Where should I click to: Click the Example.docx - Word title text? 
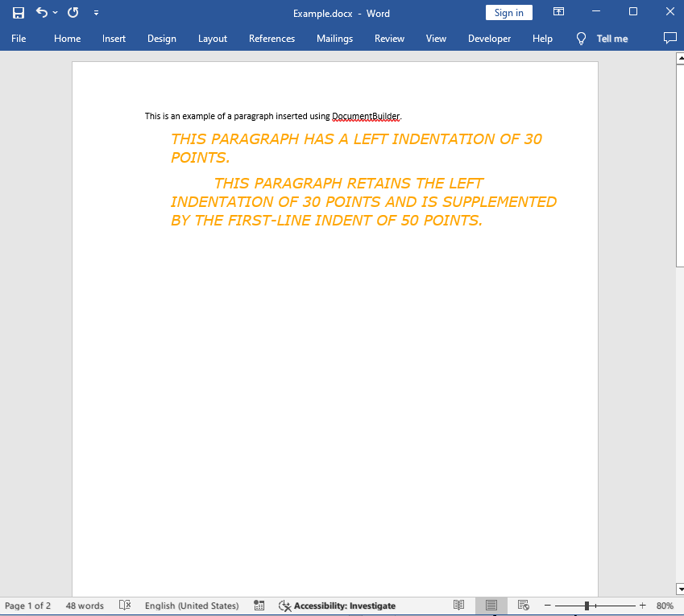341,14
